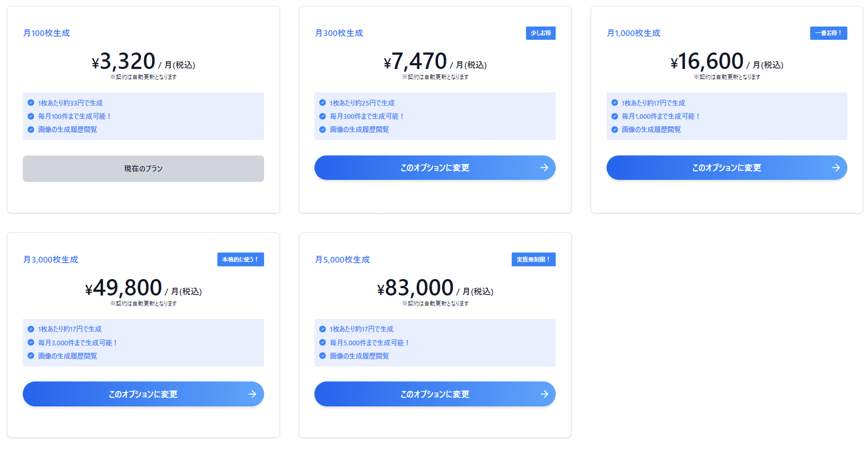Click the arrow icon on 月3,000枚 plan button
This screenshot has height=452, width=868.
pos(252,394)
